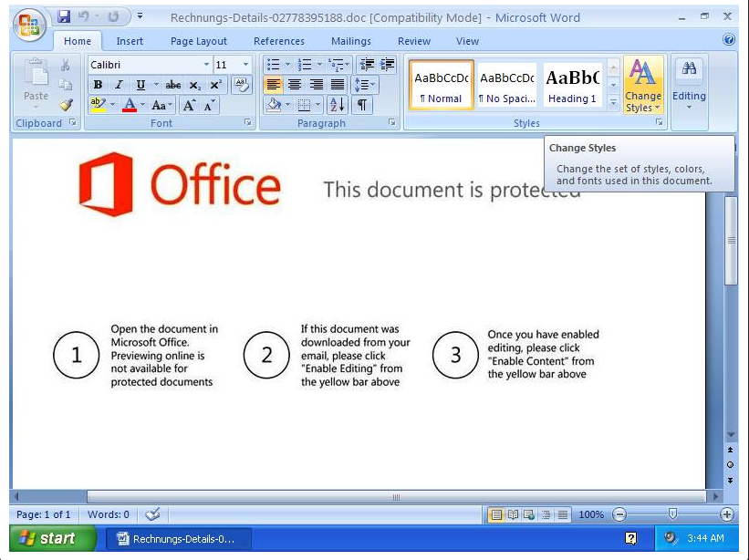Click Increase Indent icon
Image resolution: width=749 pixels, height=560 pixels.
coord(387,65)
